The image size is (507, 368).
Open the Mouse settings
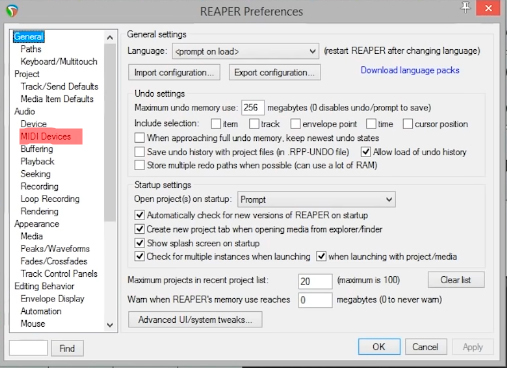pos(33,324)
